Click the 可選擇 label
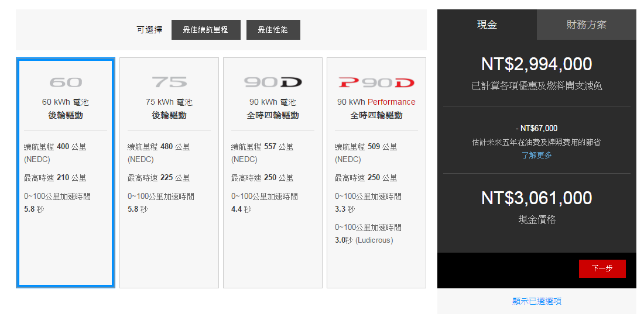 (x=149, y=30)
